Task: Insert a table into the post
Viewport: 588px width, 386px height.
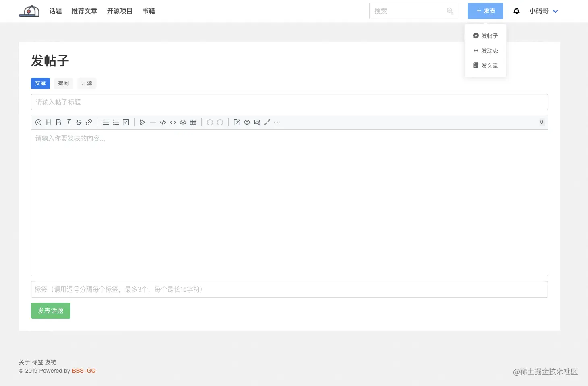Action: click(x=193, y=122)
